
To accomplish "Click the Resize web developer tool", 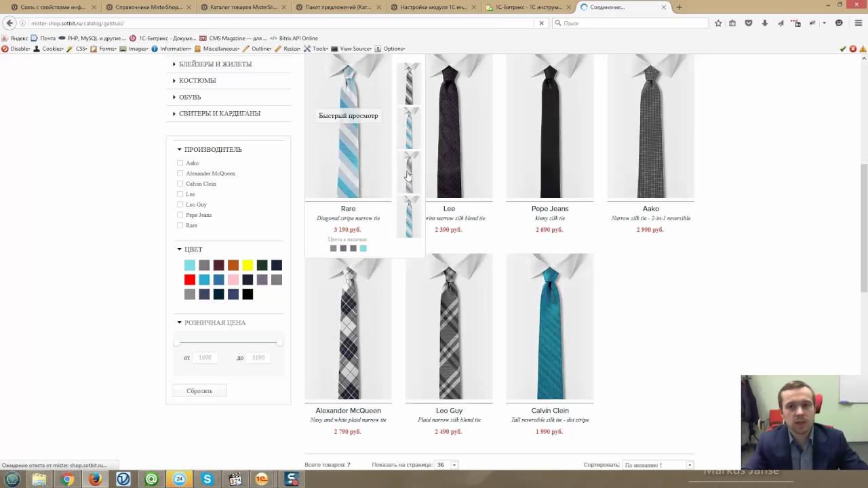I will pyautogui.click(x=288, y=49).
